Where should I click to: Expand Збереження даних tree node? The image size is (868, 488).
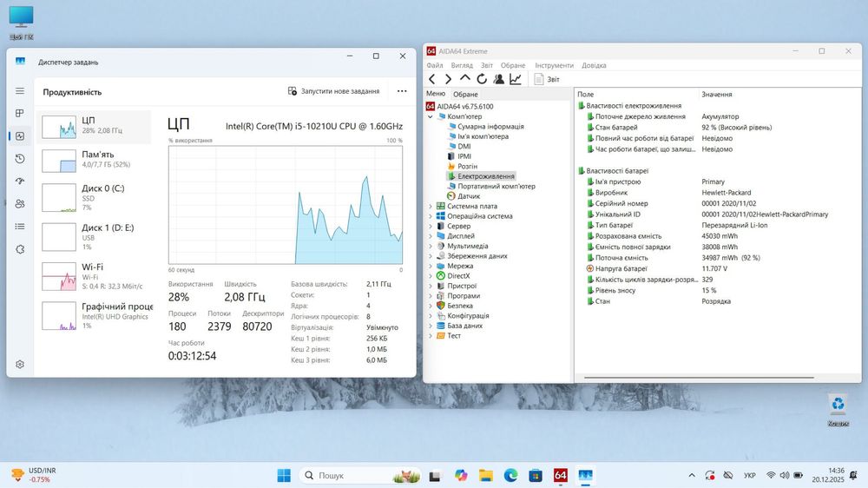coord(431,256)
